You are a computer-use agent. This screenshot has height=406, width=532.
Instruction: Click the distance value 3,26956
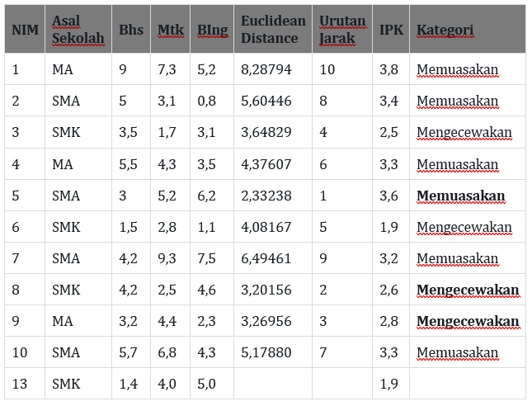click(x=266, y=321)
